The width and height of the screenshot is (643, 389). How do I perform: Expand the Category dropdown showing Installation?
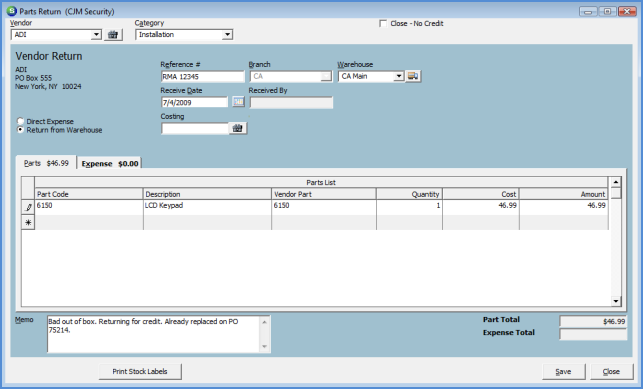click(228, 35)
